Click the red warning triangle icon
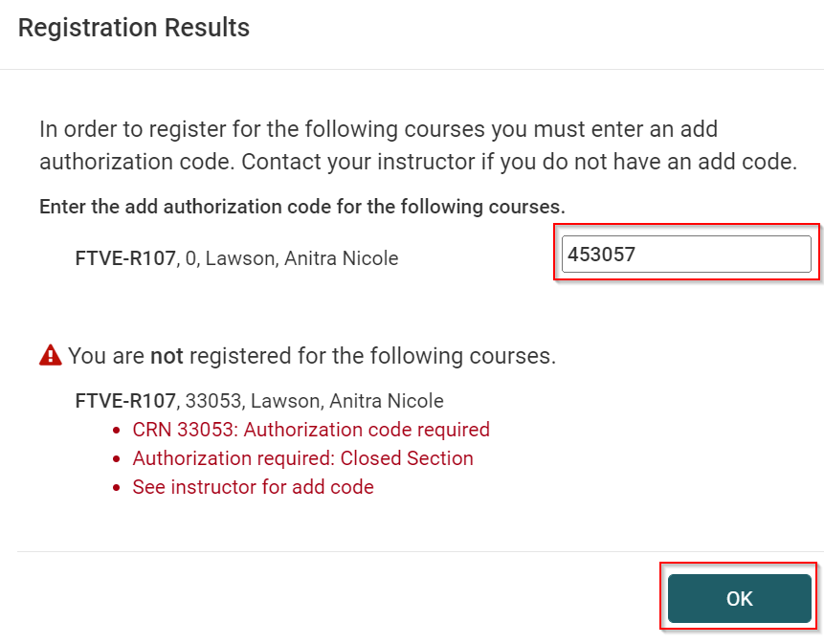This screenshot has height=644, width=824. click(50, 356)
